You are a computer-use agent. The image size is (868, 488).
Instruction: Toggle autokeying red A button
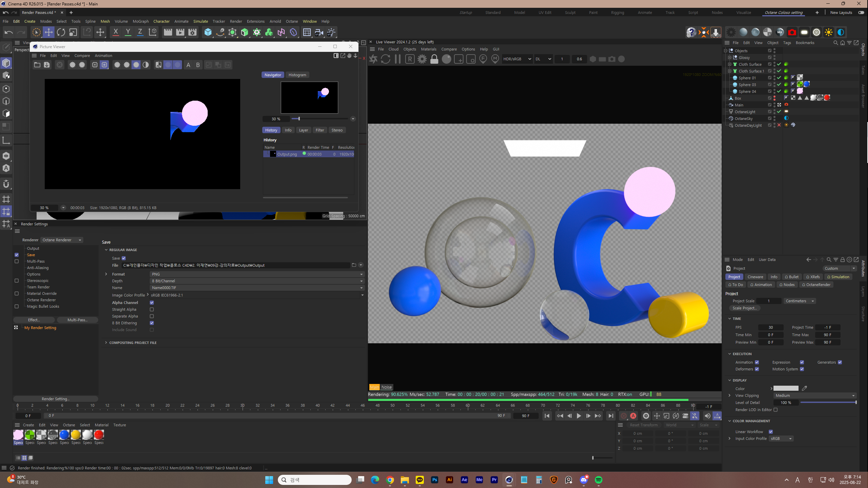[633, 416]
